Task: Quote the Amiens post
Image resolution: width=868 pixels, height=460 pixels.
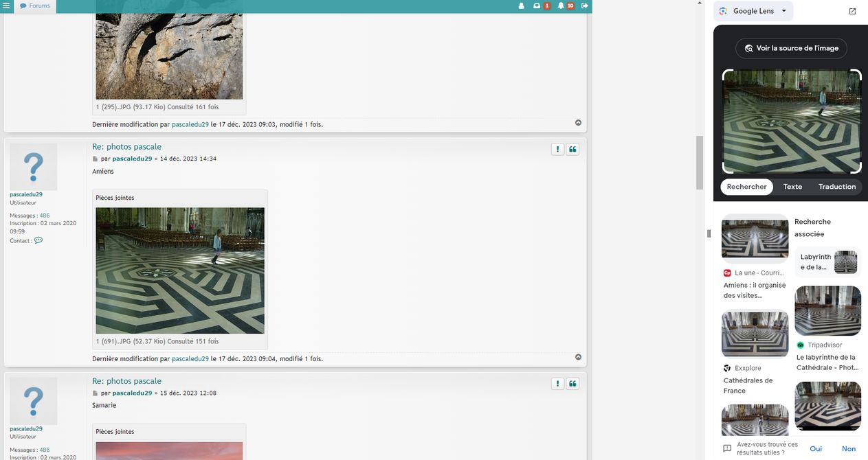Action: 572,149
